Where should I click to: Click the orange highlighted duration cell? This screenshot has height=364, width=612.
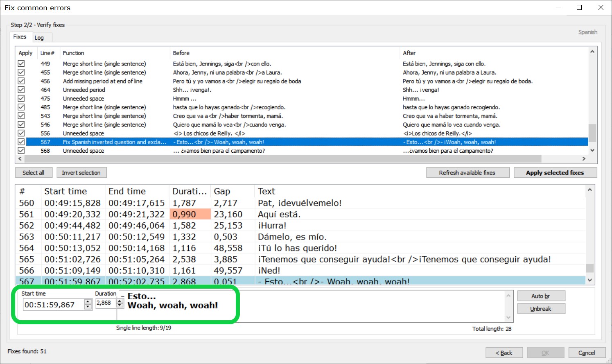pos(190,214)
